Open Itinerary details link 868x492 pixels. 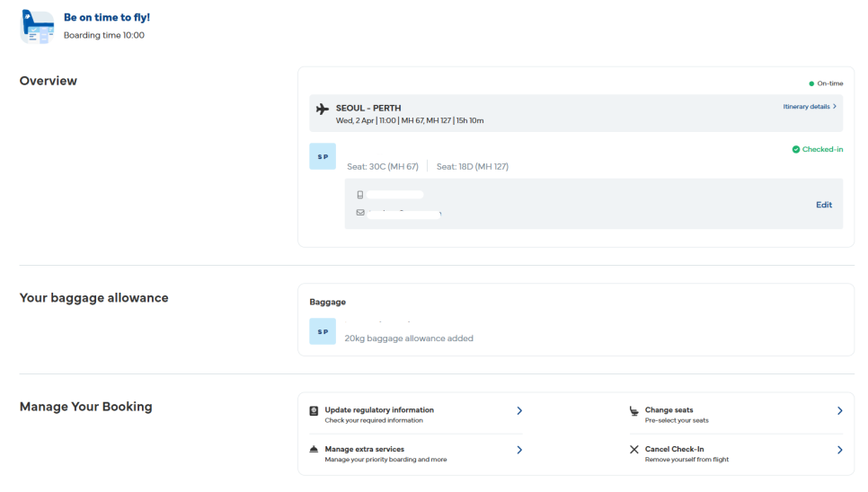tap(809, 106)
